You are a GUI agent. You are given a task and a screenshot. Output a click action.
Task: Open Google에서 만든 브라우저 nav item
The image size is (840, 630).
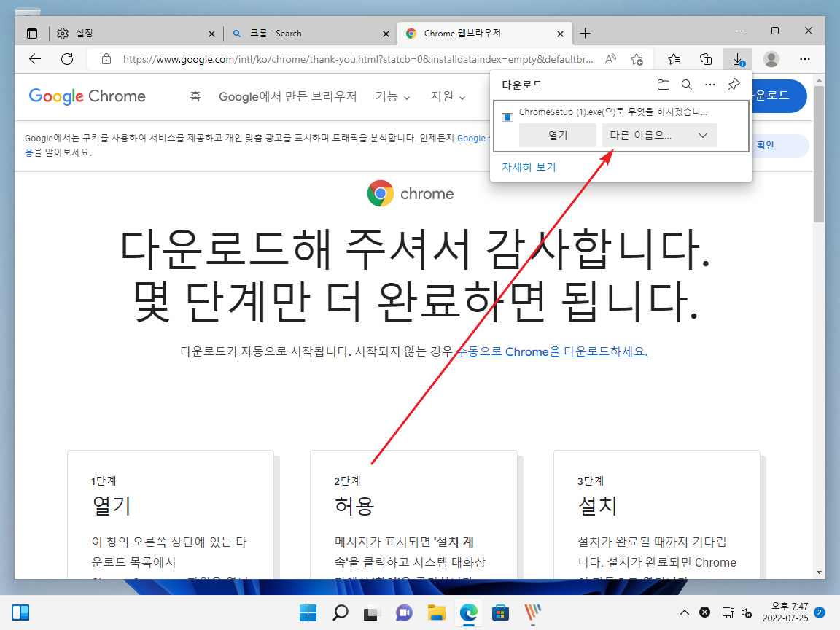[x=288, y=96]
